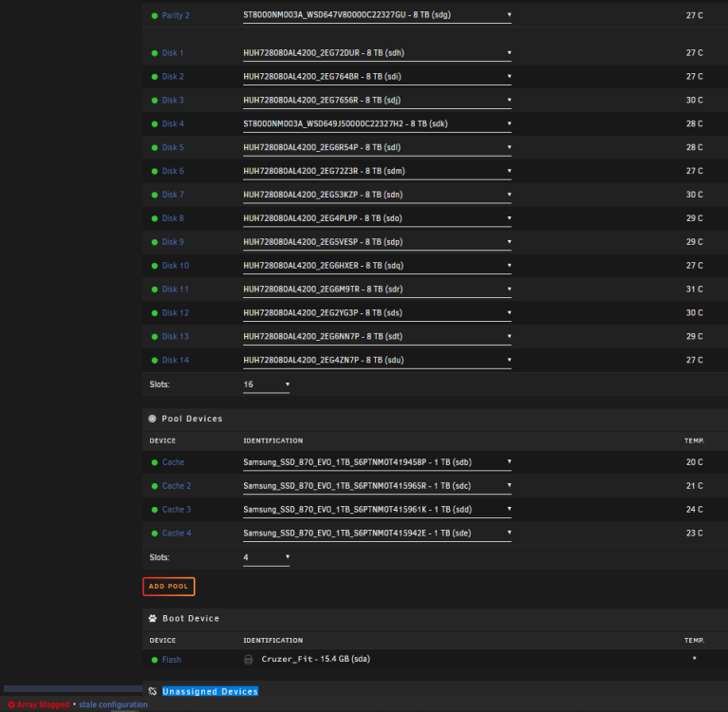Open pool Slots dropdown showing 4

point(266,557)
